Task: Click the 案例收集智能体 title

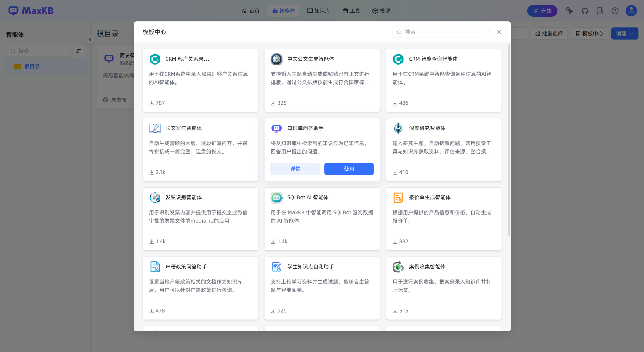Action: tap(427, 267)
